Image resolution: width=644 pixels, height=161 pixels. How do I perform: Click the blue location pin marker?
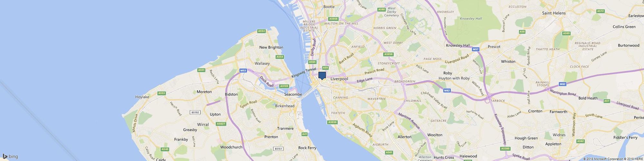click(x=322, y=76)
